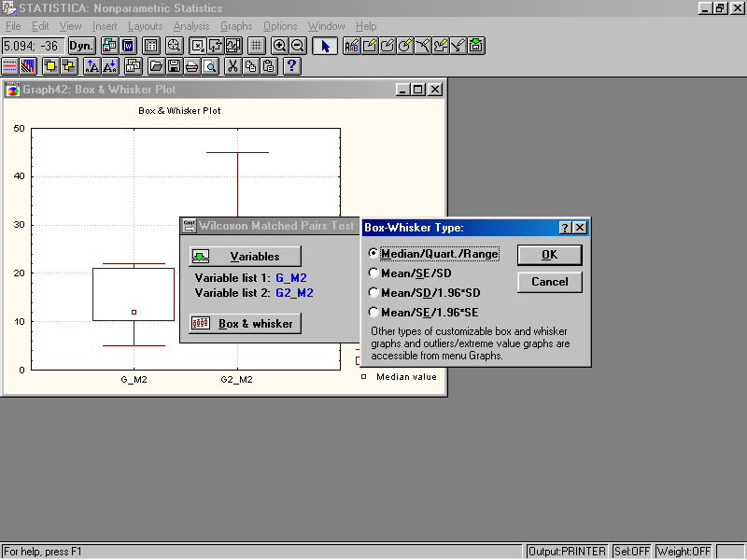Open the fill patterns icon
Screen dimensions: 747x560
tap(28, 66)
